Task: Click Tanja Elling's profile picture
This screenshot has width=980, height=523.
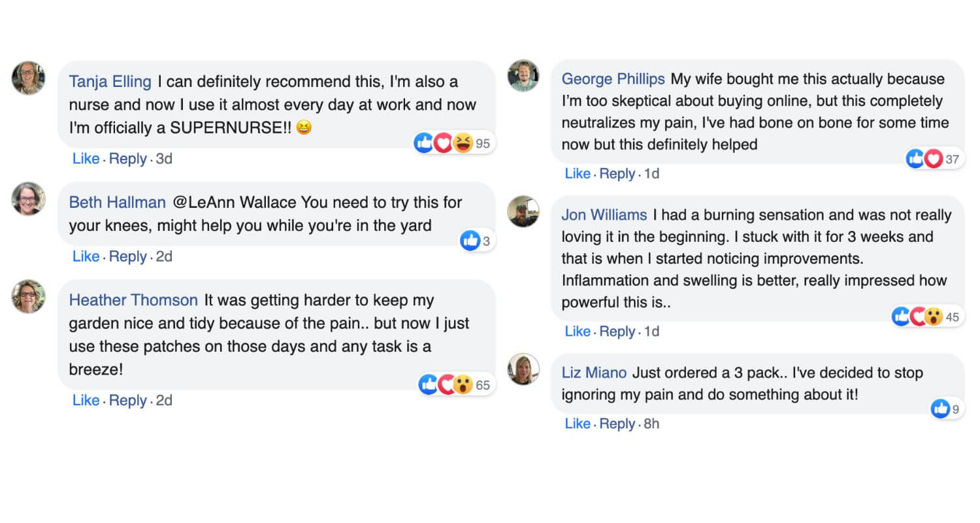Action: coord(28,78)
